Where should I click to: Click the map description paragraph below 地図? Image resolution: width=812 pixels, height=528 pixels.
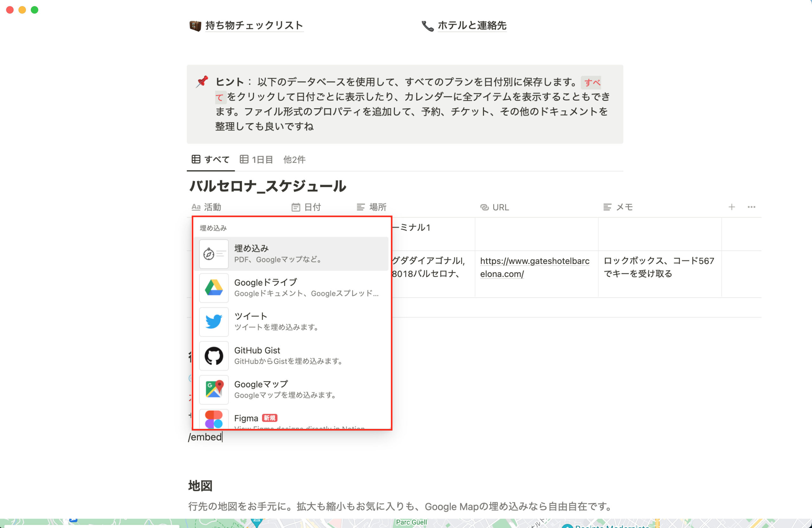pos(401,506)
